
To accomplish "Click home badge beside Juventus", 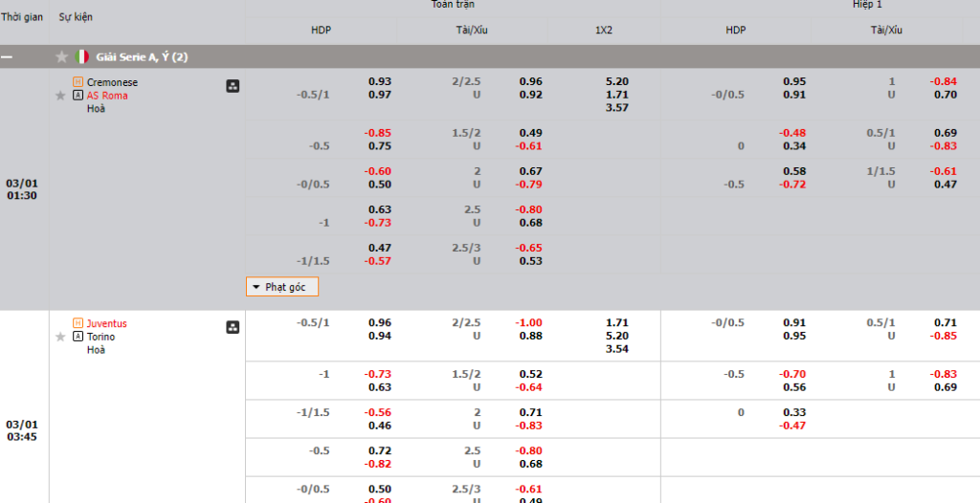I will 78,324.
